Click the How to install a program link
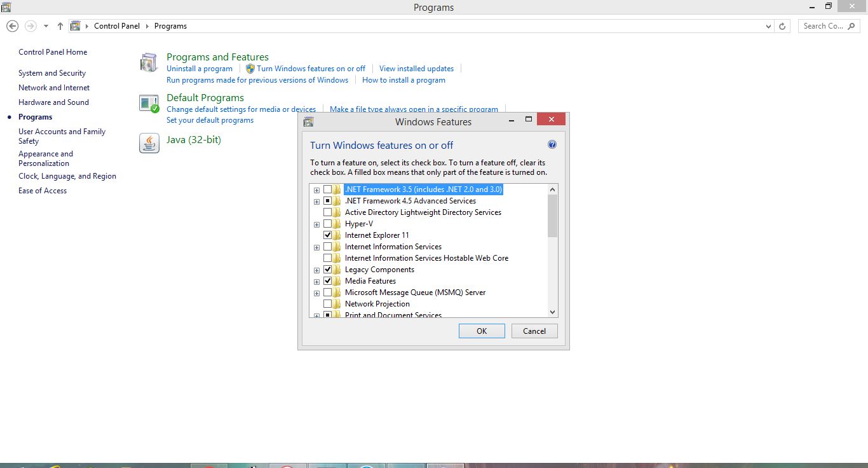This screenshot has width=868, height=468. click(x=403, y=80)
